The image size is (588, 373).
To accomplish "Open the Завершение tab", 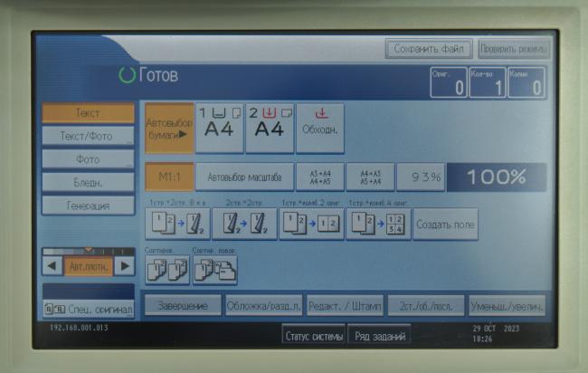I will click(x=183, y=306).
